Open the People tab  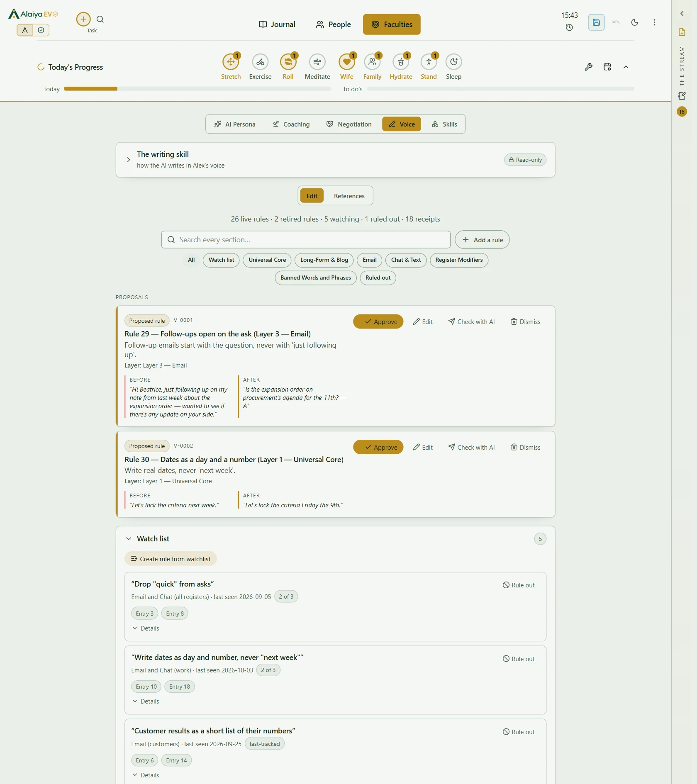click(x=334, y=24)
